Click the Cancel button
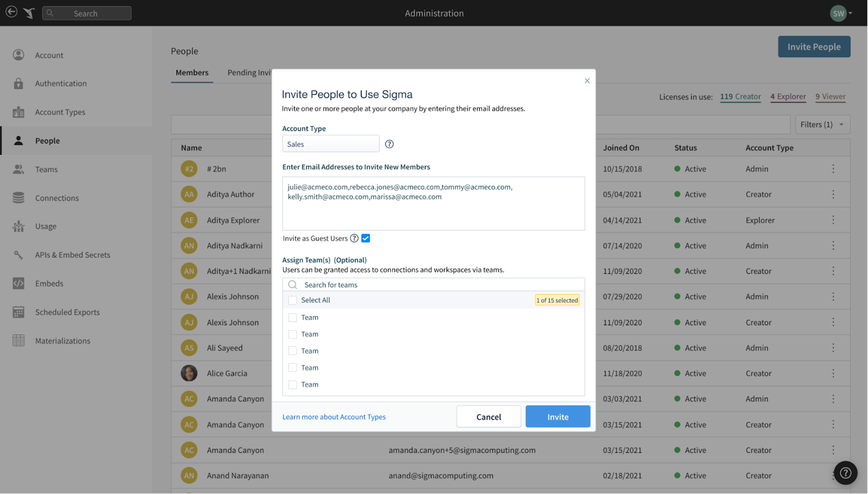 (488, 417)
